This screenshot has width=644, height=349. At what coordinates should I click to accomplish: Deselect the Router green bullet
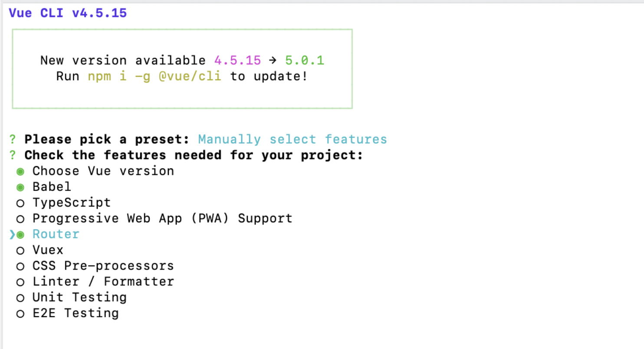[x=20, y=235]
